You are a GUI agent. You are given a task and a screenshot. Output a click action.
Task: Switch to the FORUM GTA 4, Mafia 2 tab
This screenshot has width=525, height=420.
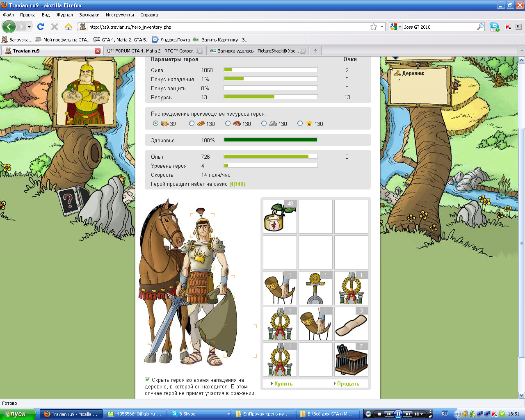[x=155, y=51]
